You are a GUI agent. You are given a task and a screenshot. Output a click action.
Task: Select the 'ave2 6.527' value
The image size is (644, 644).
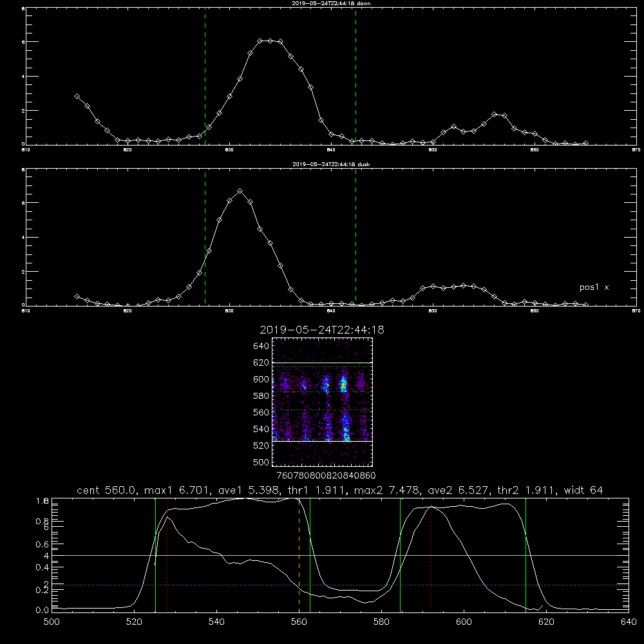coord(459,490)
